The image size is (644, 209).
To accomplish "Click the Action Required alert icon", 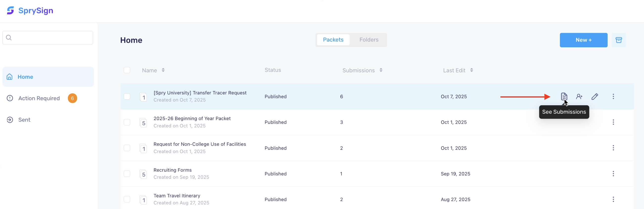I will (x=10, y=98).
